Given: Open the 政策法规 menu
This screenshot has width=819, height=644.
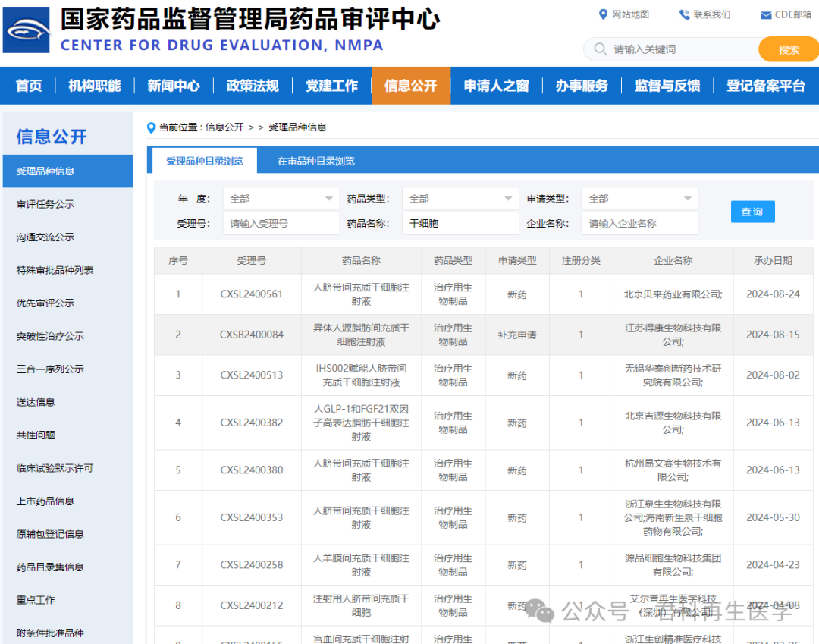Looking at the screenshot, I should 253,86.
